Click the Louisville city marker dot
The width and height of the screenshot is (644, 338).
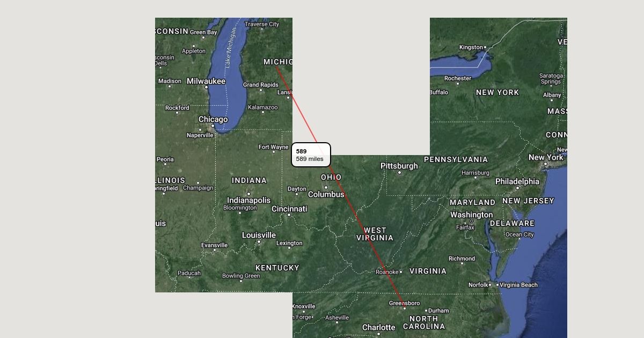pos(259,241)
